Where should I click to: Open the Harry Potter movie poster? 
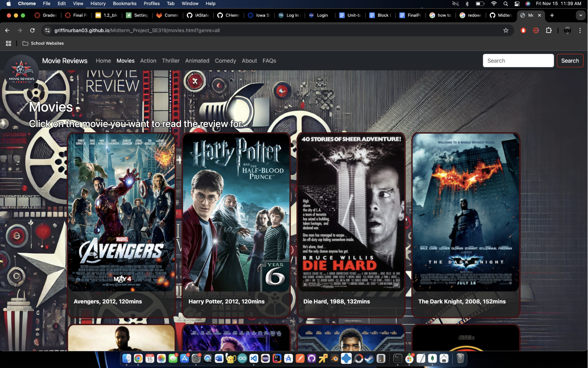[236, 212]
